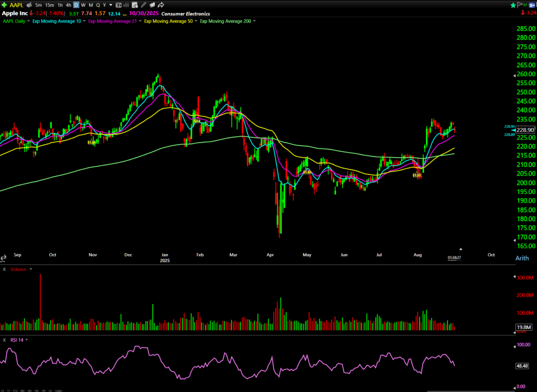Open Exp Moving Average 50 dropdown arrow

click(x=196, y=21)
